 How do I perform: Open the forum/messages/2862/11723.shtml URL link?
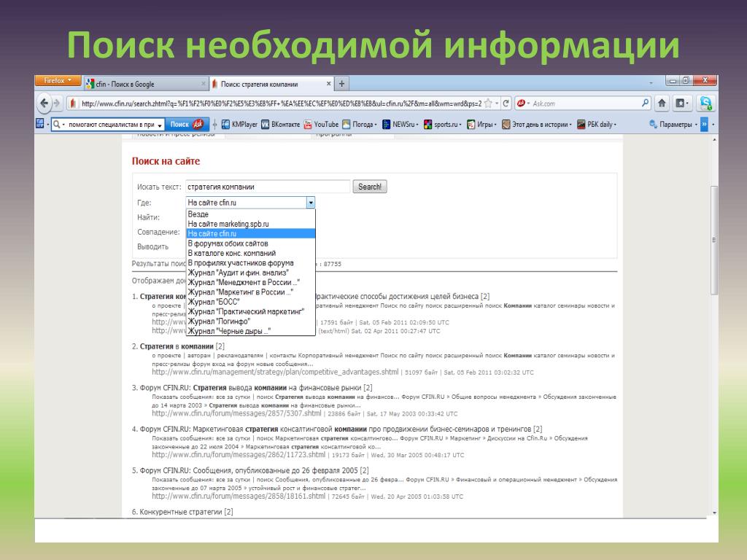(x=239, y=455)
